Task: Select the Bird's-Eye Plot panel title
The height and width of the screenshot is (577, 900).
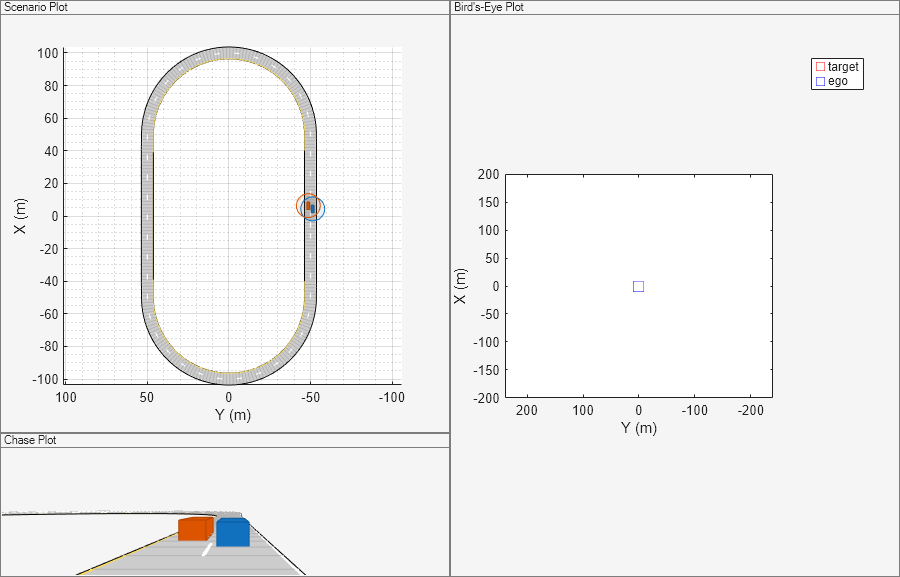Action: click(x=489, y=7)
